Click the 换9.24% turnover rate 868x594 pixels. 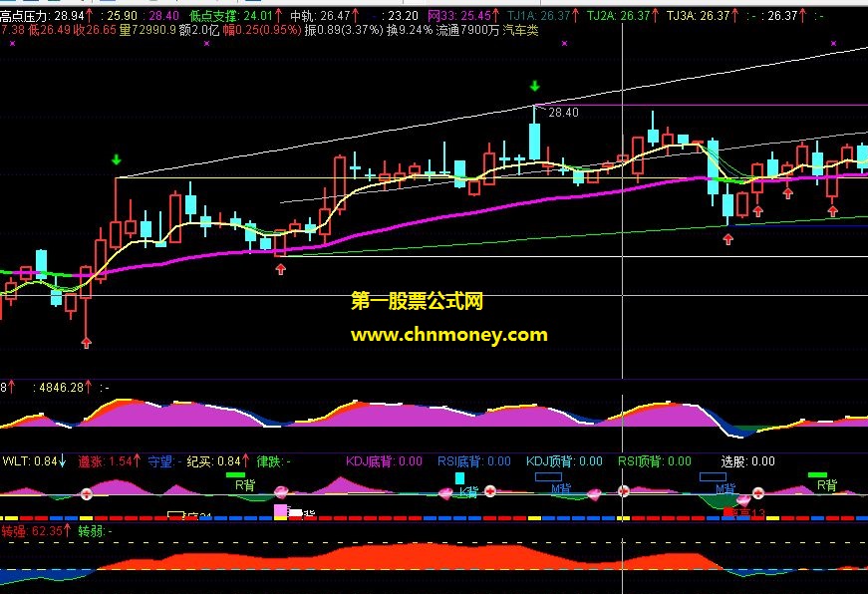coord(410,30)
